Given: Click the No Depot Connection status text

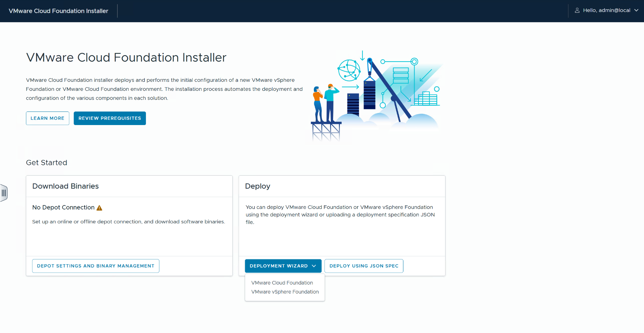Looking at the screenshot, I should click(x=64, y=208).
